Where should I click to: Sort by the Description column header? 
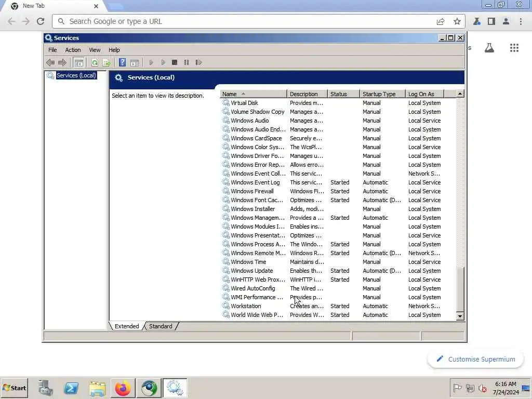[308, 94]
